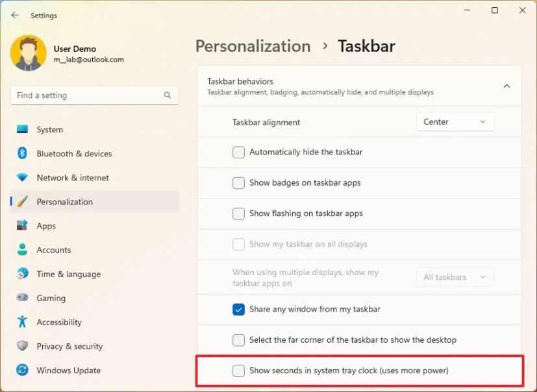The width and height of the screenshot is (537, 392).
Task: Click the Accessibility figure icon
Action: [23, 322]
